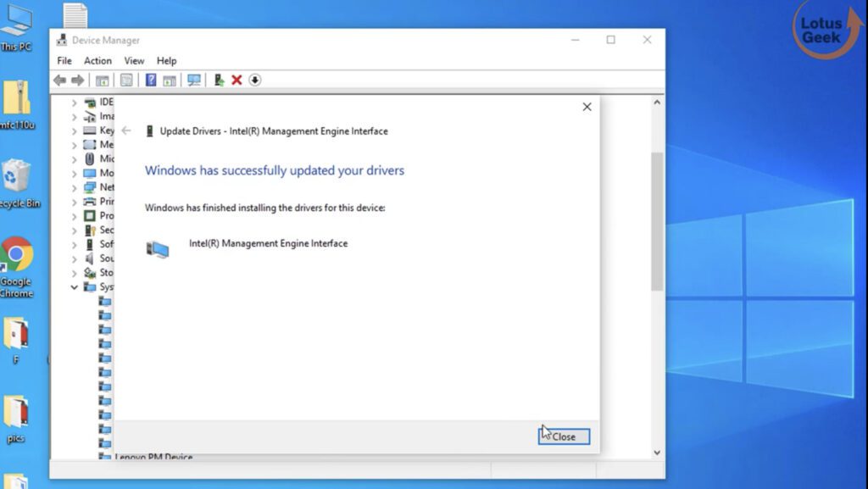Viewport: 868px width, 489px height.
Task: Expand the Sto (Storage controllers) node chevron
Action: 75,273
